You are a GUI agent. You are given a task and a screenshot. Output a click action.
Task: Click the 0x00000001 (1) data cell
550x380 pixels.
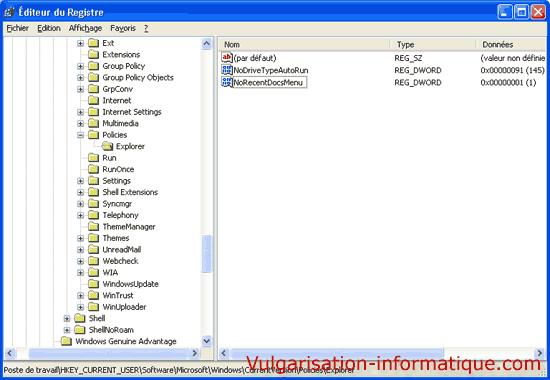click(508, 82)
